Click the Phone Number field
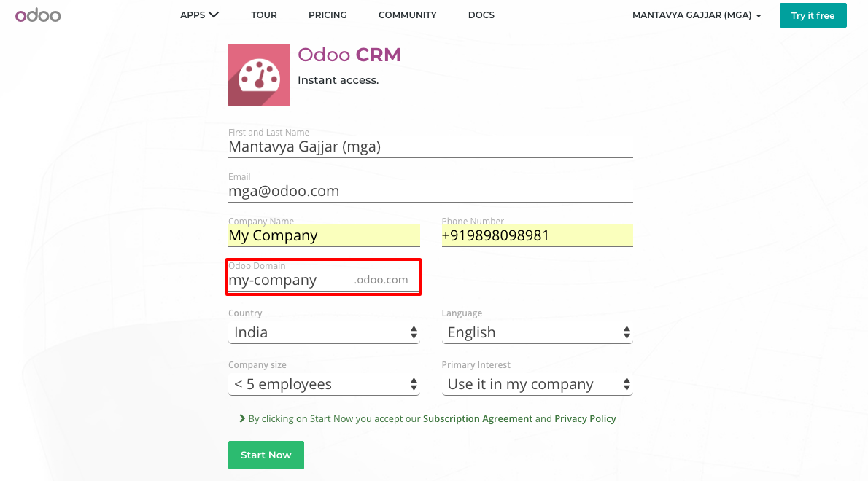Screen dimensions: 868x481 (x=537, y=235)
